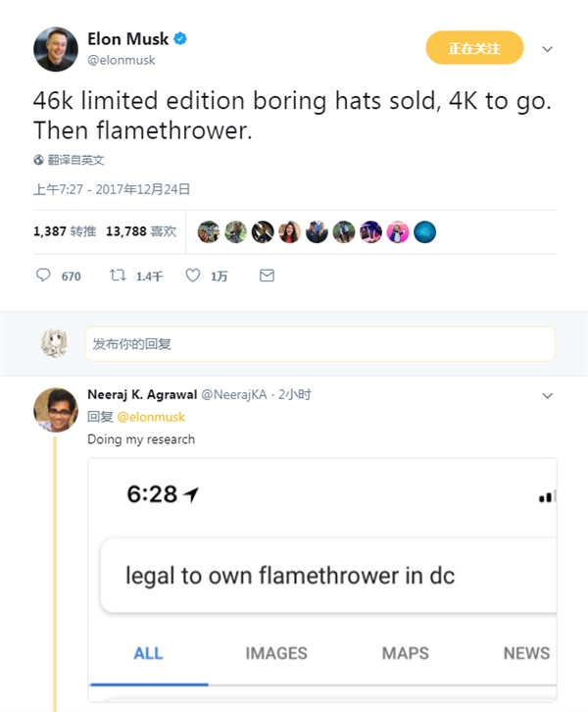Image resolution: width=588 pixels, height=712 pixels.
Task: Open Elon Musk's profile avatar
Action: click(56, 48)
